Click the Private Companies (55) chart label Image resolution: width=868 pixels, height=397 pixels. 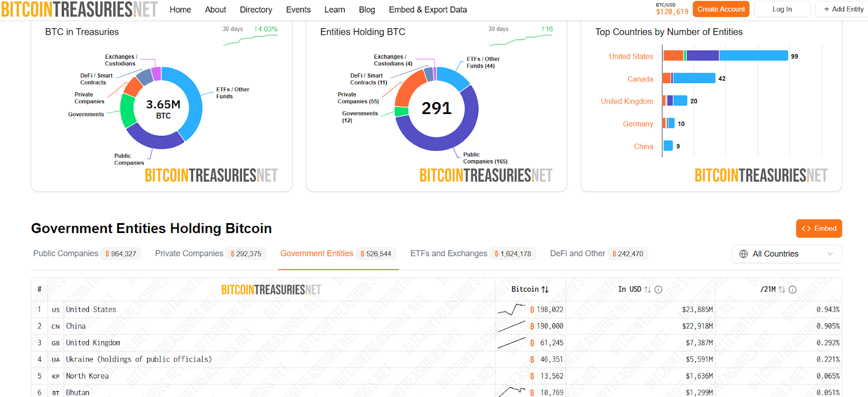(358, 98)
